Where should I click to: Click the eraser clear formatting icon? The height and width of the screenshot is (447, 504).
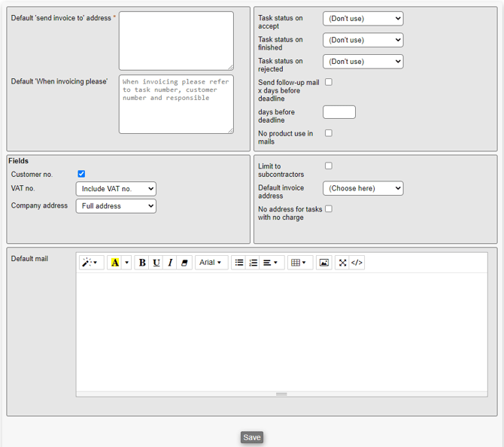185,263
